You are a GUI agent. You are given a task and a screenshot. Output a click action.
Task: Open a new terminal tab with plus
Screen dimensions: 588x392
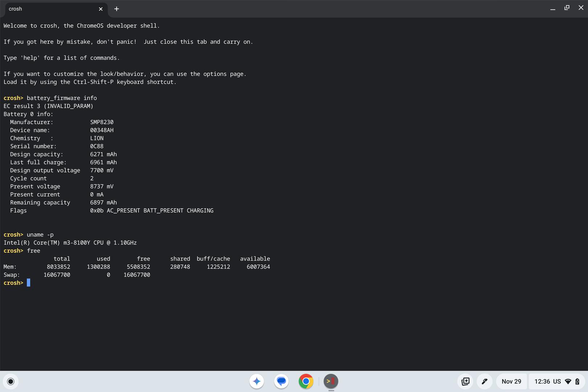point(117,9)
